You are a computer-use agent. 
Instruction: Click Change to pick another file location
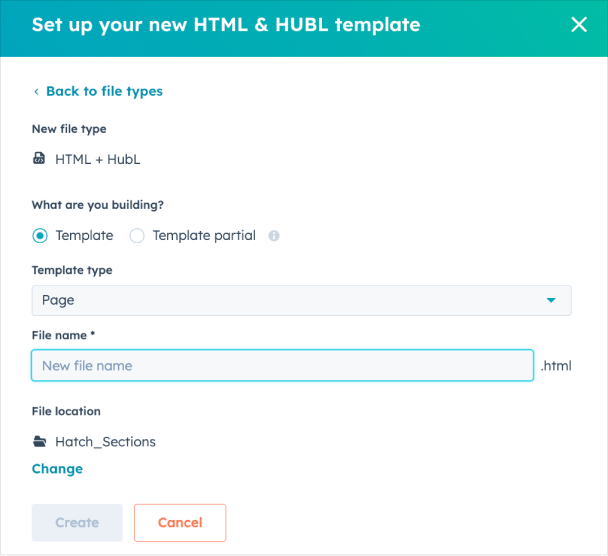click(x=57, y=469)
